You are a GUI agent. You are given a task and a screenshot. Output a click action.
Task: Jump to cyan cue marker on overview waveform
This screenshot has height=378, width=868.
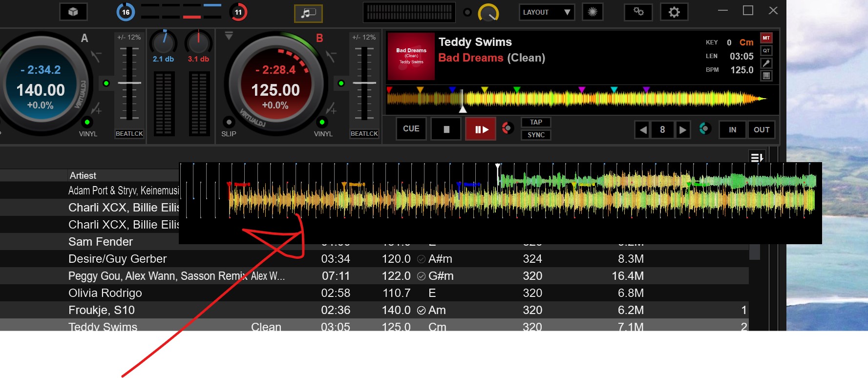coord(614,90)
